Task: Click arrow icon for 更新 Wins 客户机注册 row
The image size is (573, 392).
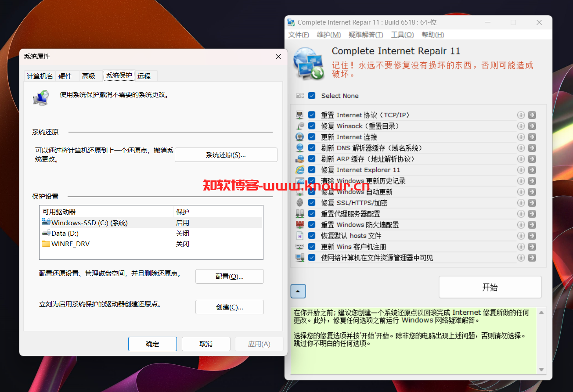Action: coord(532,247)
